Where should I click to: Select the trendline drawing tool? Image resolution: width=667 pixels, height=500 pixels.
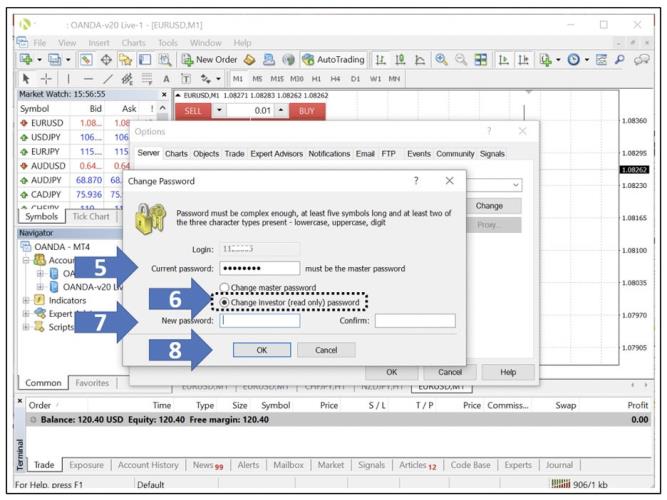[108, 79]
